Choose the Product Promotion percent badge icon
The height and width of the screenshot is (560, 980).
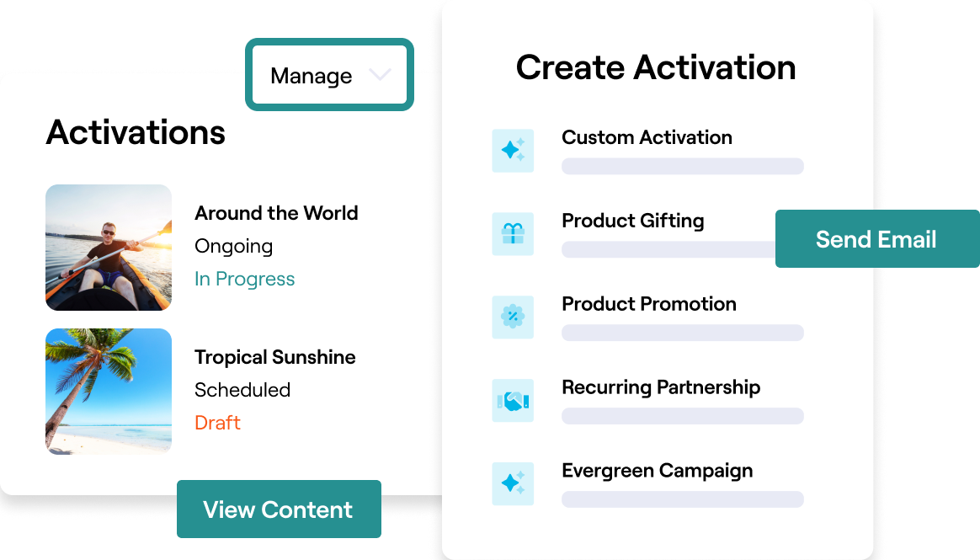(x=513, y=317)
